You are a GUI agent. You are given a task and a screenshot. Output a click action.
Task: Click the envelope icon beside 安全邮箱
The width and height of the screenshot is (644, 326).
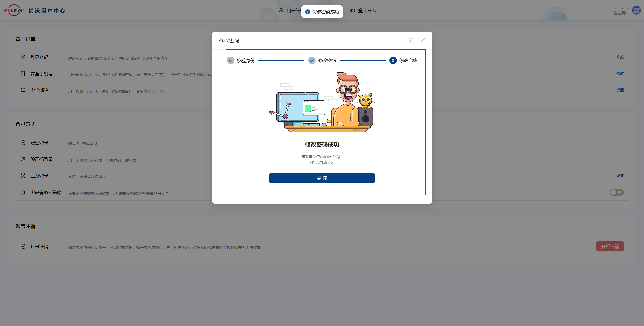(x=23, y=90)
